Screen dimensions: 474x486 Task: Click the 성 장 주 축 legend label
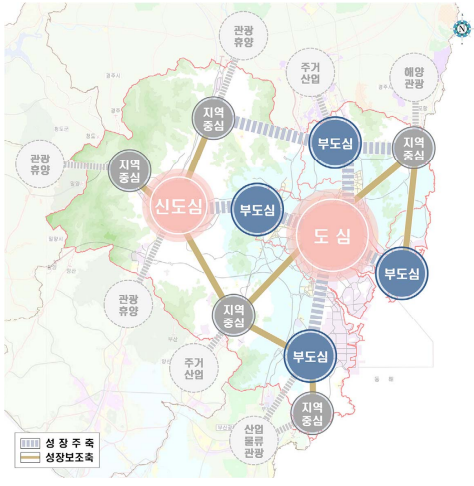pos(70,443)
